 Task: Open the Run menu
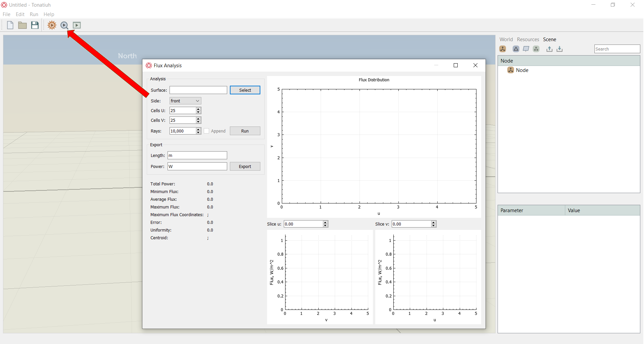pos(34,14)
